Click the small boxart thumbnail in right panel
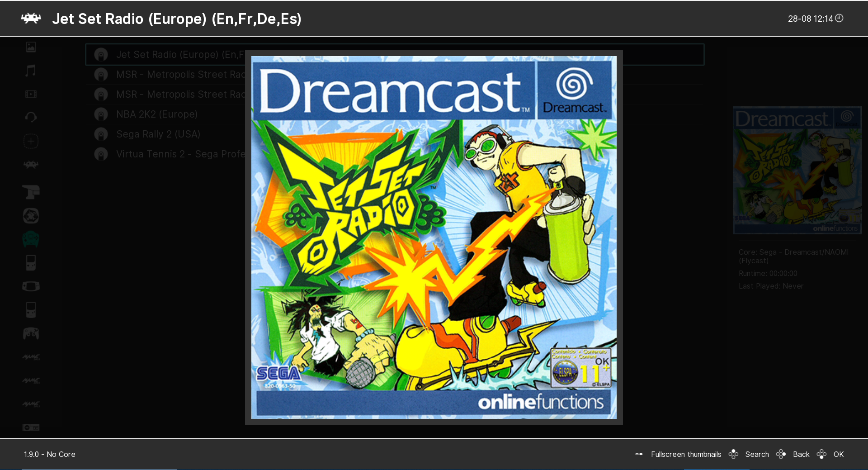The height and width of the screenshot is (470, 868). click(x=797, y=171)
